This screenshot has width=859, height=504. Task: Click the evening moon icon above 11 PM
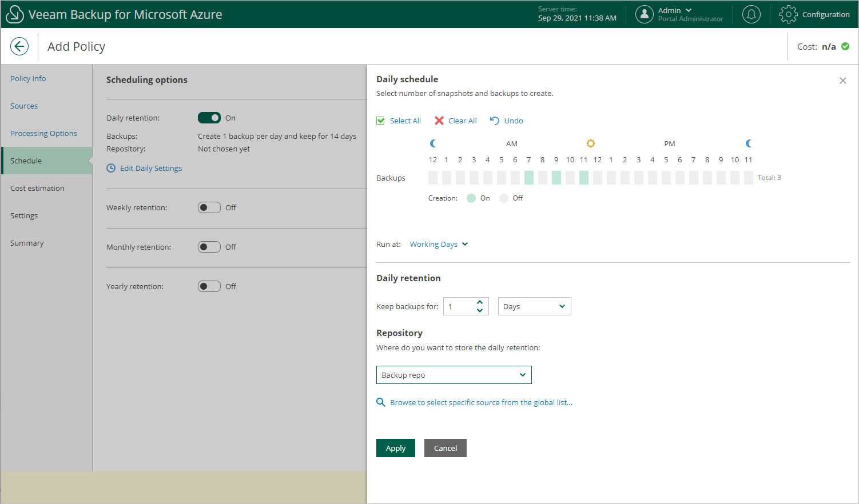click(749, 143)
